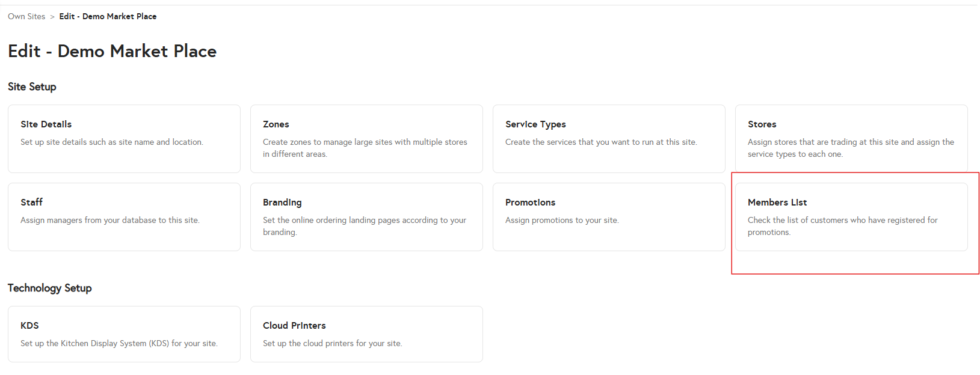Go back to Own Sites breadcrumb
The width and height of the screenshot is (980, 375).
tap(26, 16)
